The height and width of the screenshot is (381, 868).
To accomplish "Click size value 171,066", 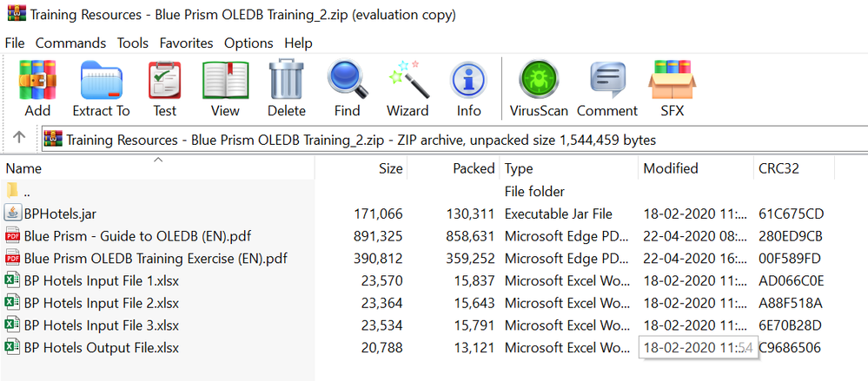I will click(x=378, y=213).
